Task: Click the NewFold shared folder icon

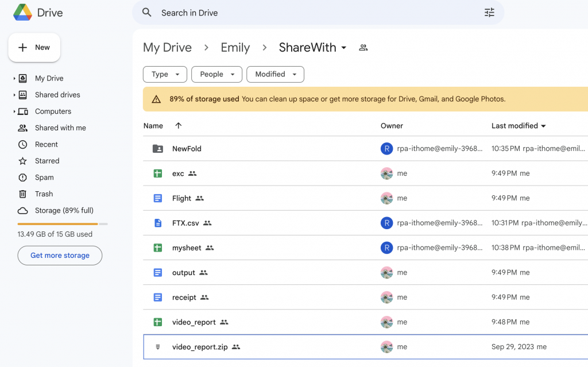Action: 158,149
